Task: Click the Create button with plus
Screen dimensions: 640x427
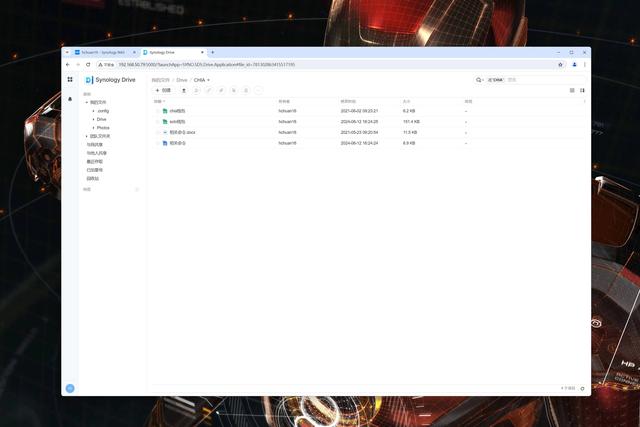Action: click(x=163, y=91)
